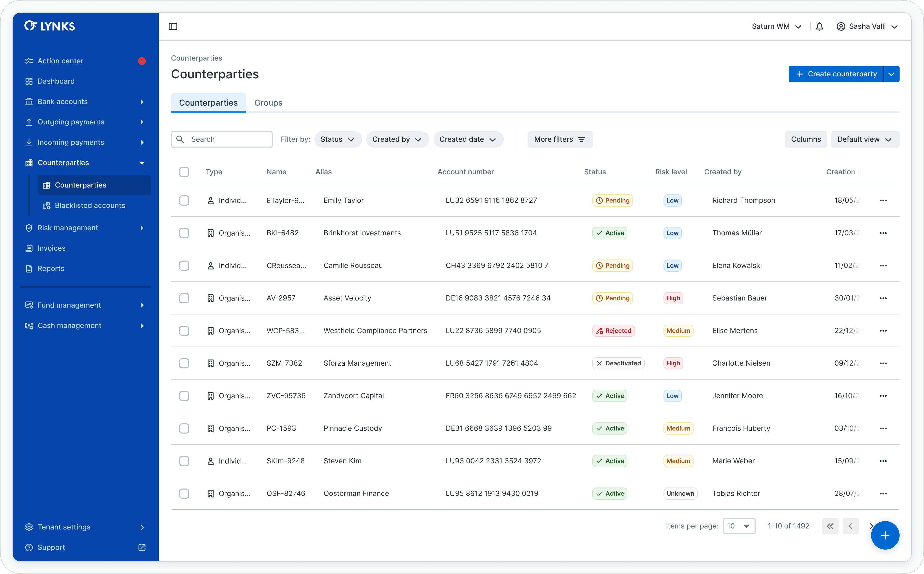Select all rows with the header checkbox
924x574 pixels.
click(184, 172)
